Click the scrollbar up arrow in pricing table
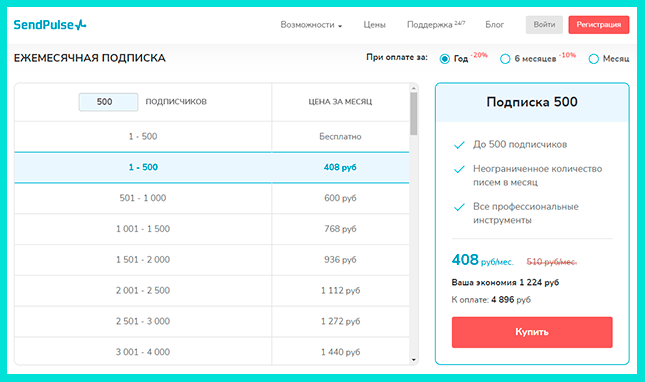The image size is (645, 382). click(x=414, y=88)
